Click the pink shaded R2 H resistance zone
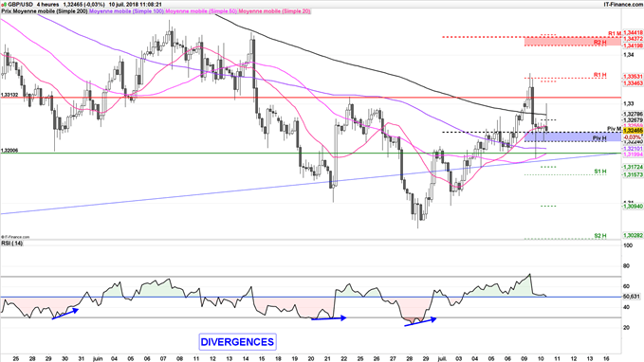 click(573, 42)
